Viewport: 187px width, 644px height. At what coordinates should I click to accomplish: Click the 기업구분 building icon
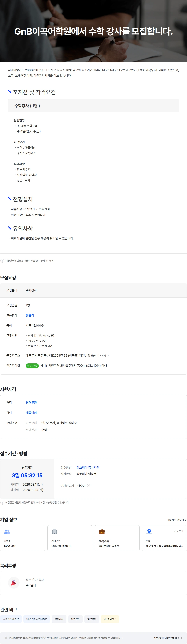[x=55, y=532]
